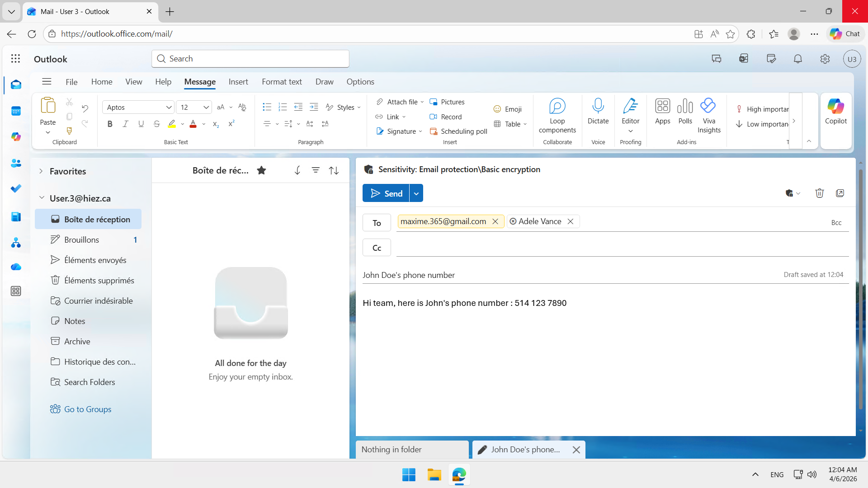The image size is (868, 488).
Task: Toggle bold formatting
Action: coord(110,124)
